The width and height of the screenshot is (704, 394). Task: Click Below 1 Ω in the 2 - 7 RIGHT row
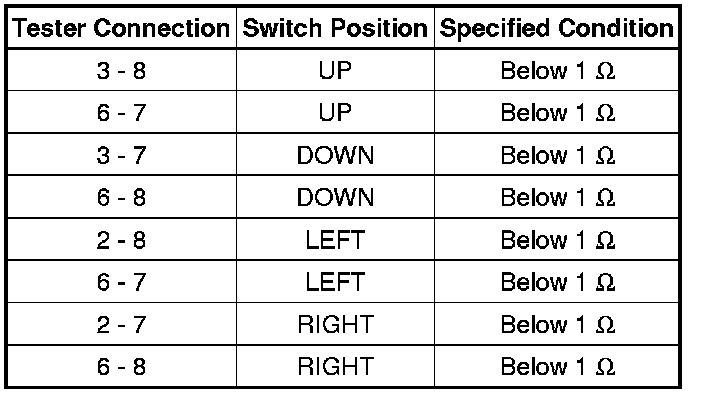(x=557, y=324)
